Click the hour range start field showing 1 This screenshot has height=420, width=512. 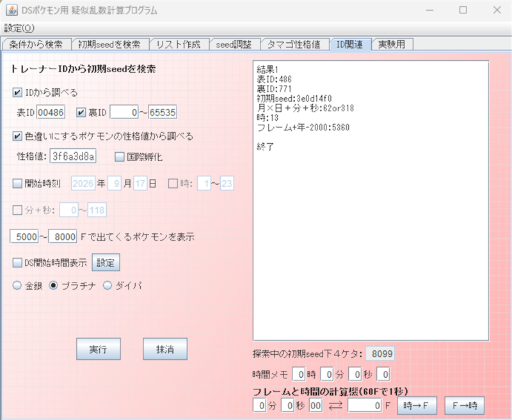(204, 183)
